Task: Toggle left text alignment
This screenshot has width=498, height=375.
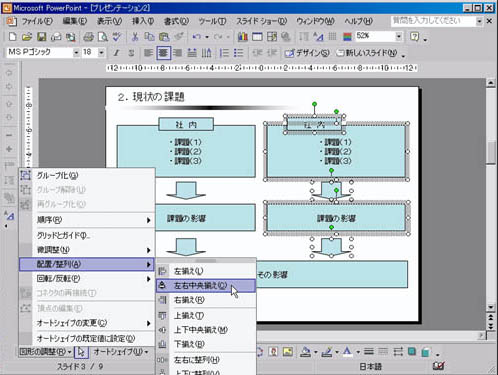Action: coord(148,53)
